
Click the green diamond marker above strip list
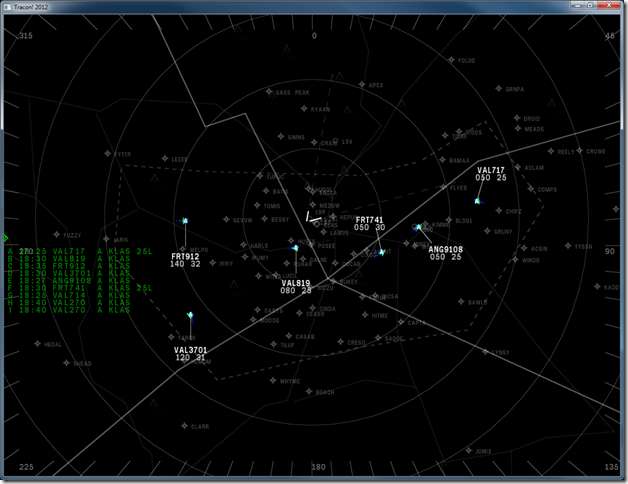point(5,238)
